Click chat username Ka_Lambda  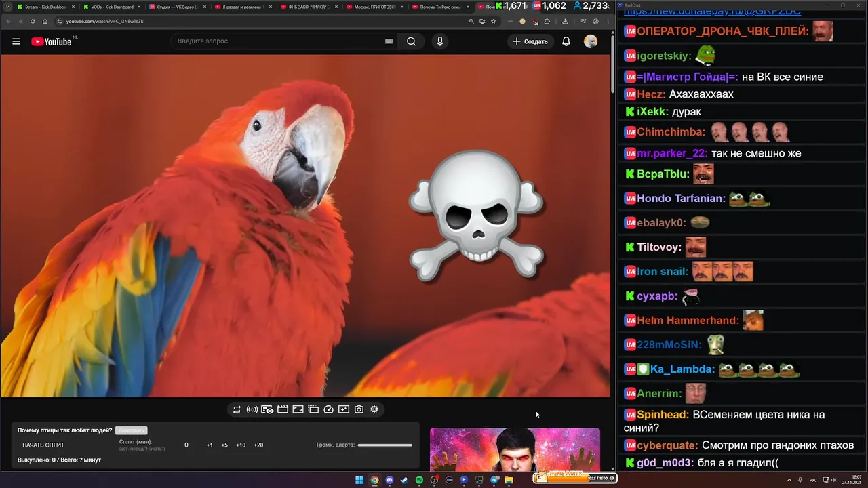(x=682, y=369)
